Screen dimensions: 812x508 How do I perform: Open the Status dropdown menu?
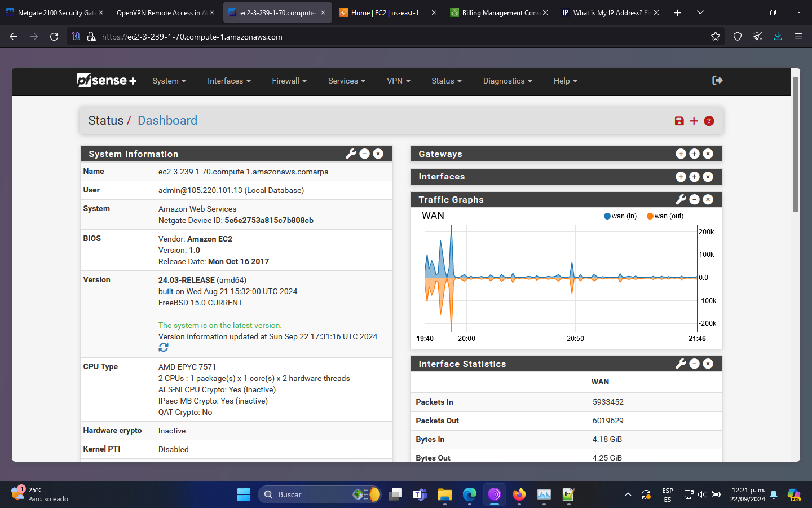(447, 81)
